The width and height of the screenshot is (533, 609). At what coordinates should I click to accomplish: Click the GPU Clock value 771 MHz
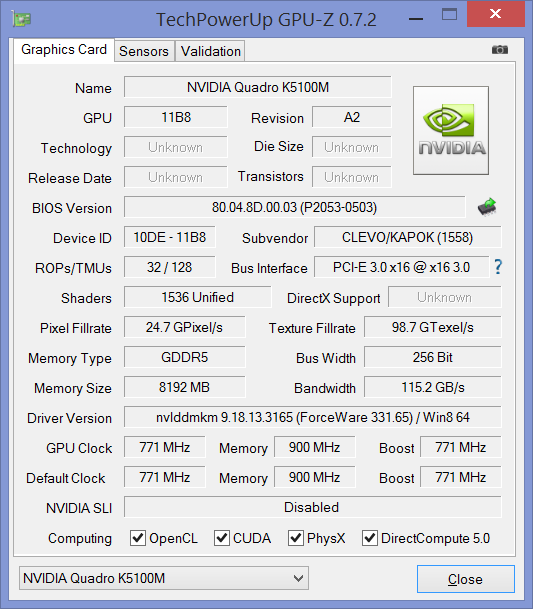pyautogui.click(x=165, y=447)
